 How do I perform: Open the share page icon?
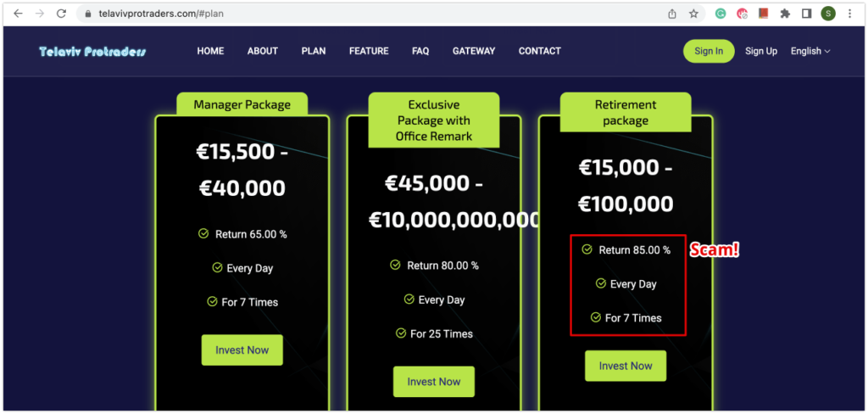(672, 14)
